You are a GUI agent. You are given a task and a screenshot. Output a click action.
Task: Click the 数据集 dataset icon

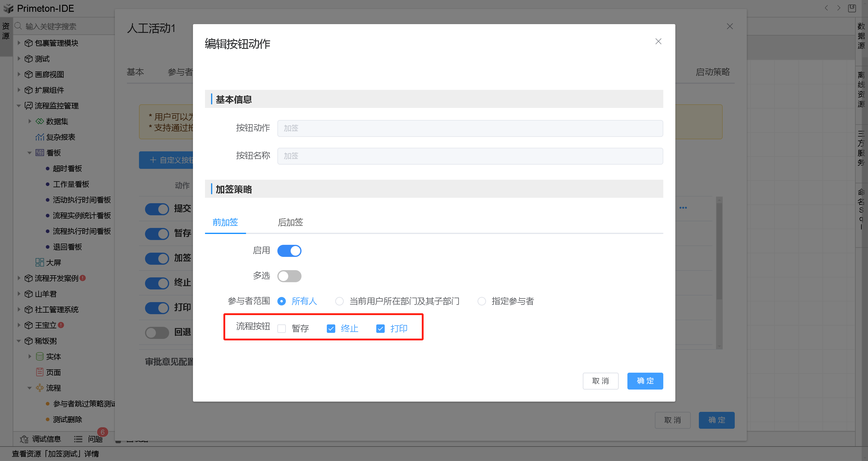click(x=40, y=121)
